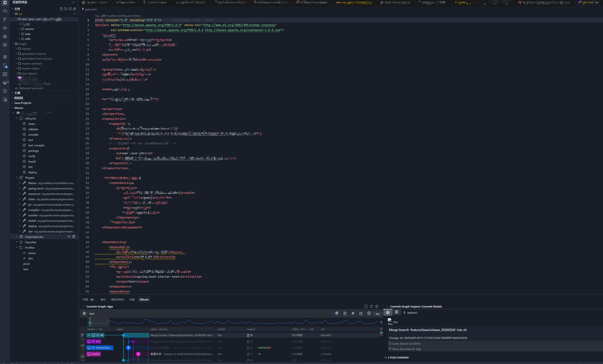This screenshot has height=364, width=603.
Task: Click the commit activity minimap graph
Action: tap(232, 322)
